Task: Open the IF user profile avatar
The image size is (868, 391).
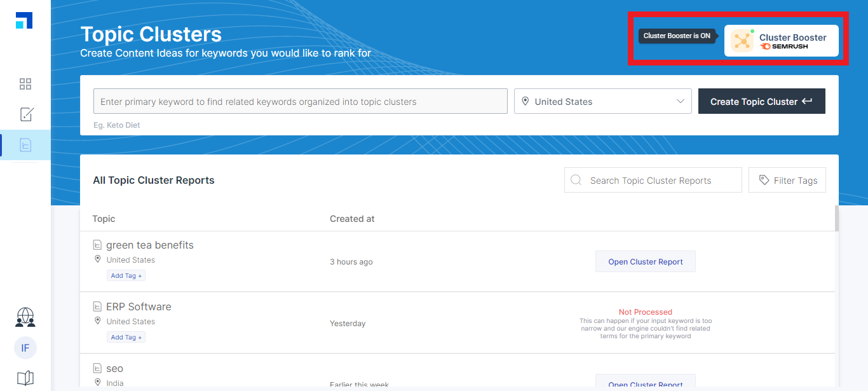Action: pos(25,348)
